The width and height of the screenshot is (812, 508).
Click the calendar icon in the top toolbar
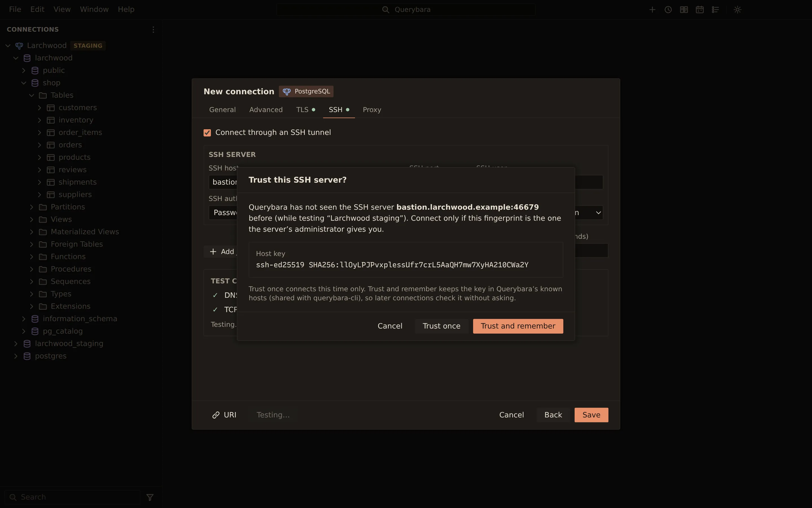pyautogui.click(x=700, y=9)
